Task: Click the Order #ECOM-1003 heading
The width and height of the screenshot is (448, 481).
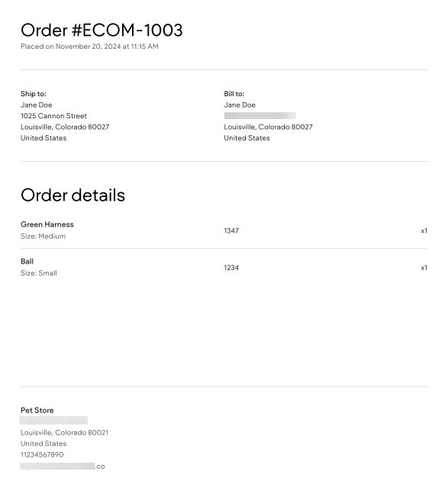Action: pyautogui.click(x=102, y=30)
